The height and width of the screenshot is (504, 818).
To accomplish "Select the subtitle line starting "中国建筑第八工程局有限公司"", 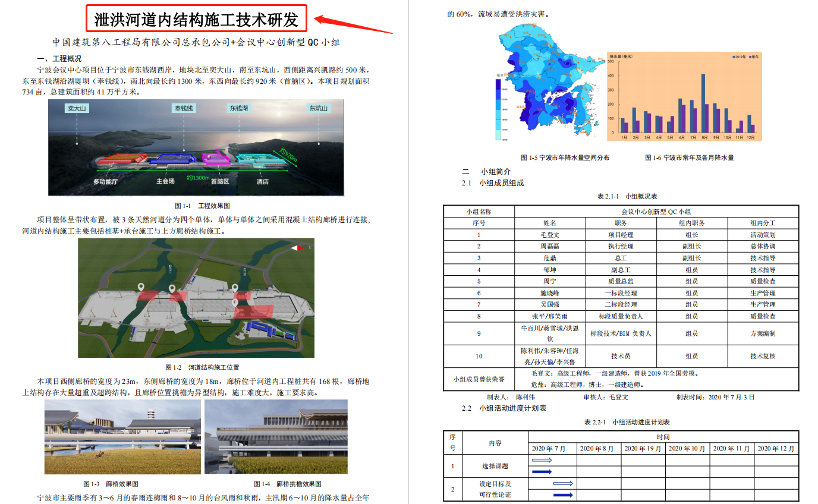I will (196, 43).
